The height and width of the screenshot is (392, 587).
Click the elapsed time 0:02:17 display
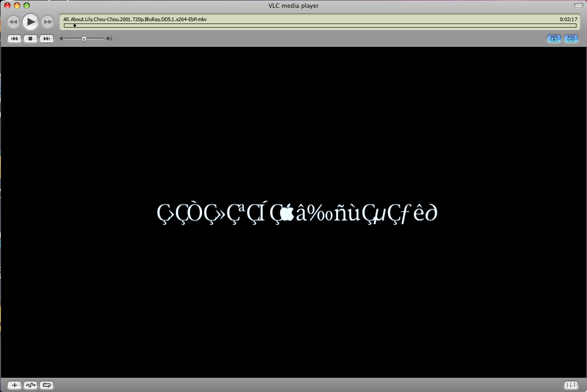pyautogui.click(x=568, y=20)
